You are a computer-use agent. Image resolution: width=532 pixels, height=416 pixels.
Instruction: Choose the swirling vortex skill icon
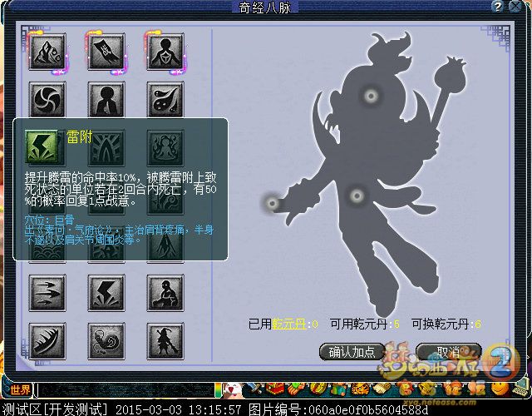point(47,99)
